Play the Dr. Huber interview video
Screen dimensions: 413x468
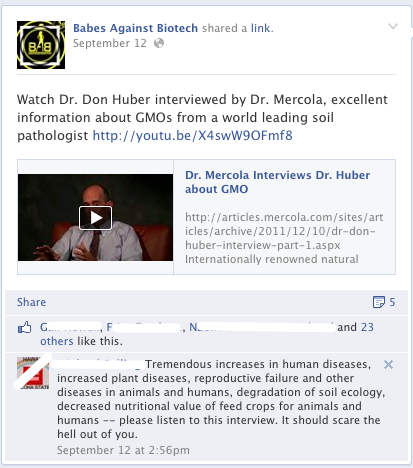[x=95, y=218]
